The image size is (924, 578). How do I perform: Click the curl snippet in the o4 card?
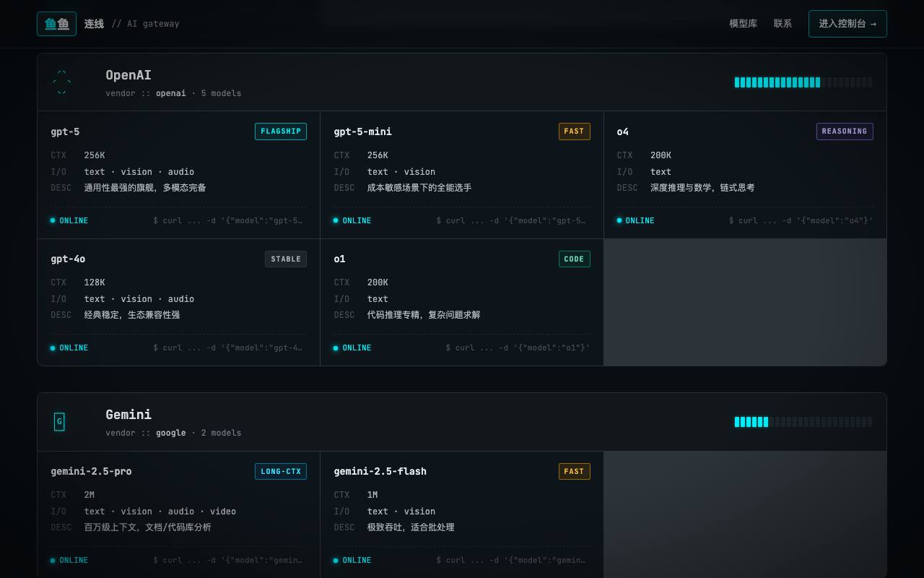(801, 220)
